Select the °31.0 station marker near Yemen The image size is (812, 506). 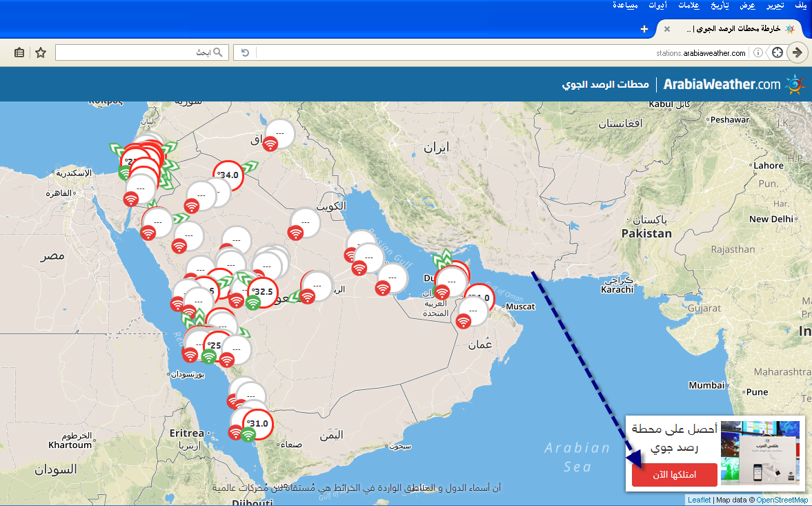(x=257, y=424)
